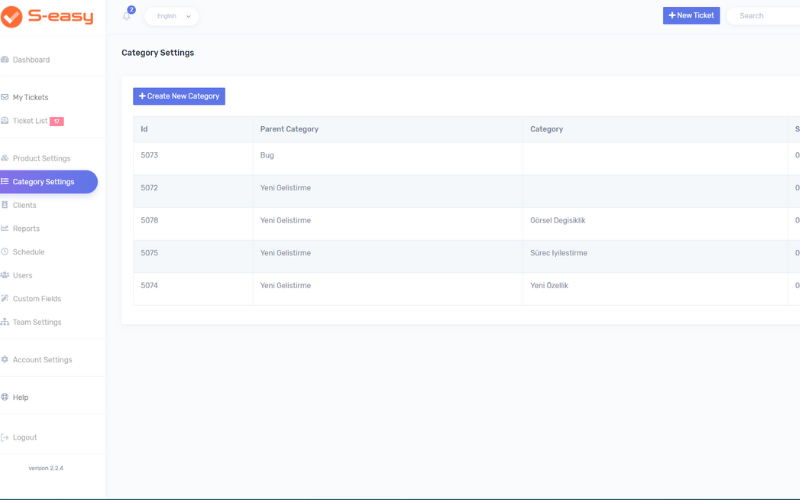Click the Category Settings list icon
800x500 pixels.
(x=5, y=182)
